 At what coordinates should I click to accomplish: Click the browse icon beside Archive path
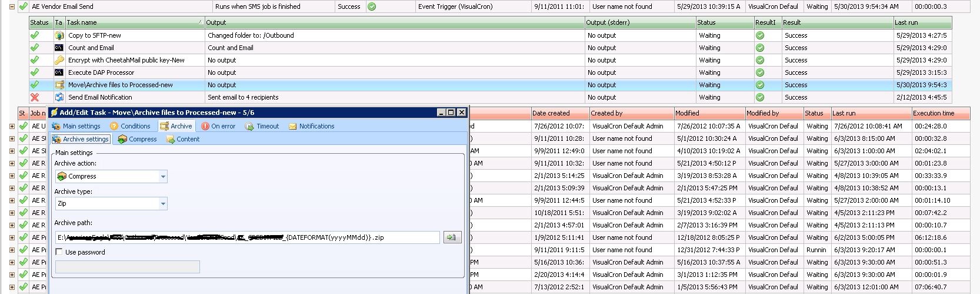[452, 237]
